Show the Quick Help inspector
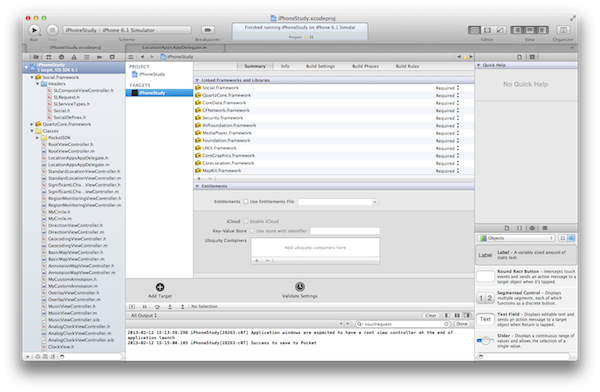Viewport: 600px width, 392px height. 532,57
